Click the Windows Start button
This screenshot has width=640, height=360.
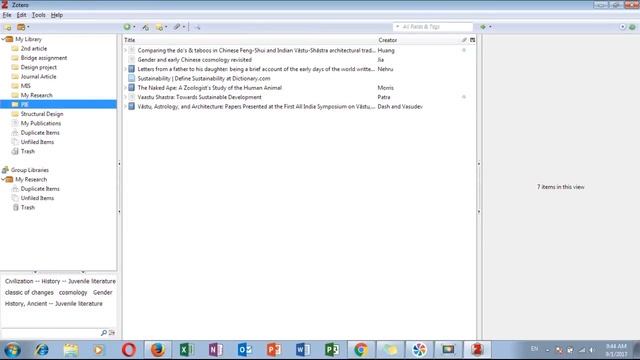point(12,350)
